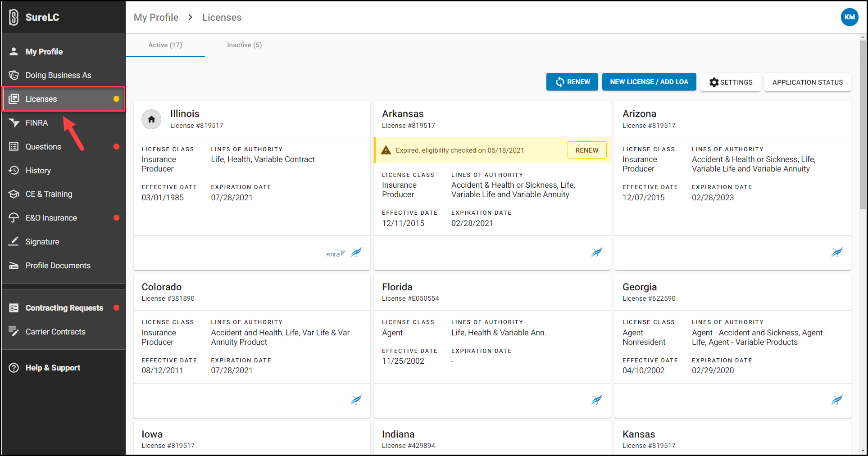The image size is (868, 456).
Task: Click Georgia License #622590 text
Action: (649, 298)
